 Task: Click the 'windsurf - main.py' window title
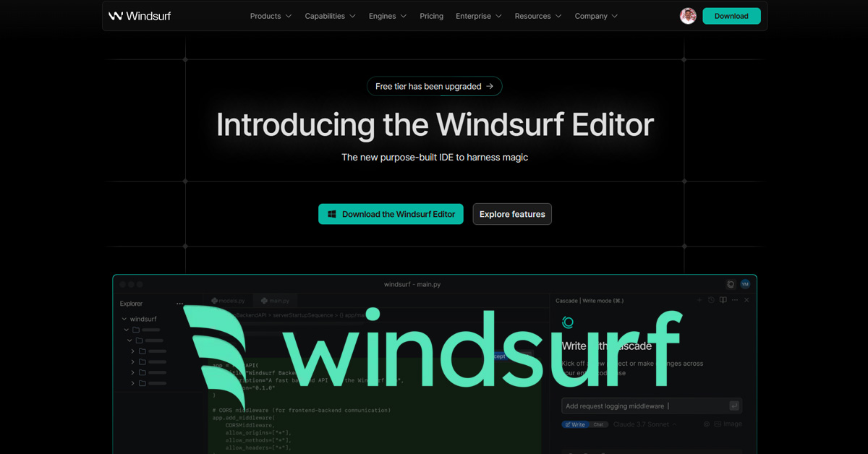click(412, 284)
